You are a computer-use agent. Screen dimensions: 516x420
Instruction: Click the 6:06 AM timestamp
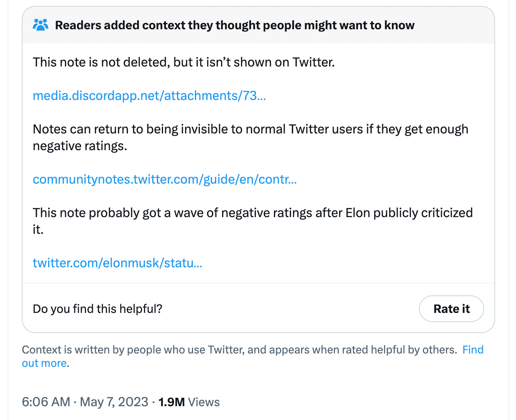coord(46,402)
